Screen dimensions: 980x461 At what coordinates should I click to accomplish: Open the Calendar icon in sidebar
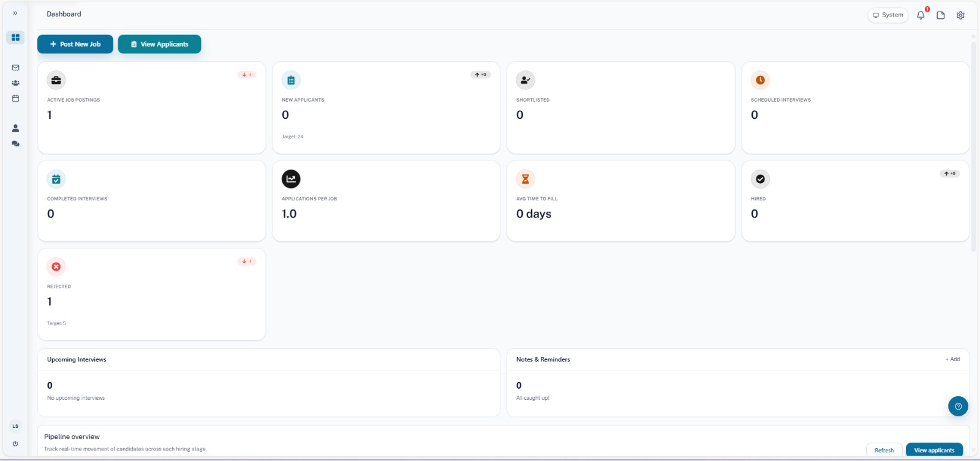pyautogui.click(x=15, y=98)
